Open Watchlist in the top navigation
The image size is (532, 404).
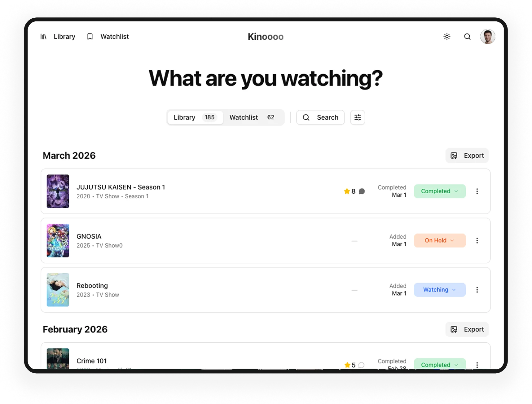click(x=108, y=37)
